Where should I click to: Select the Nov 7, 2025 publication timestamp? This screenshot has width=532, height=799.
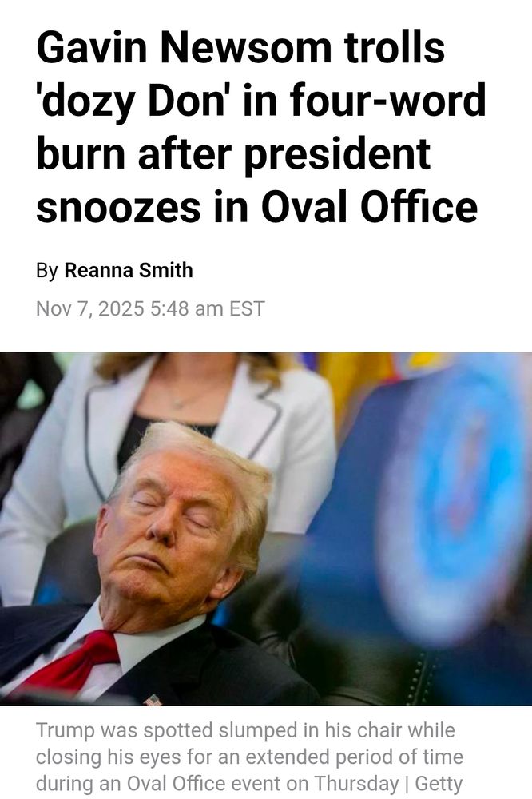pyautogui.click(x=150, y=308)
